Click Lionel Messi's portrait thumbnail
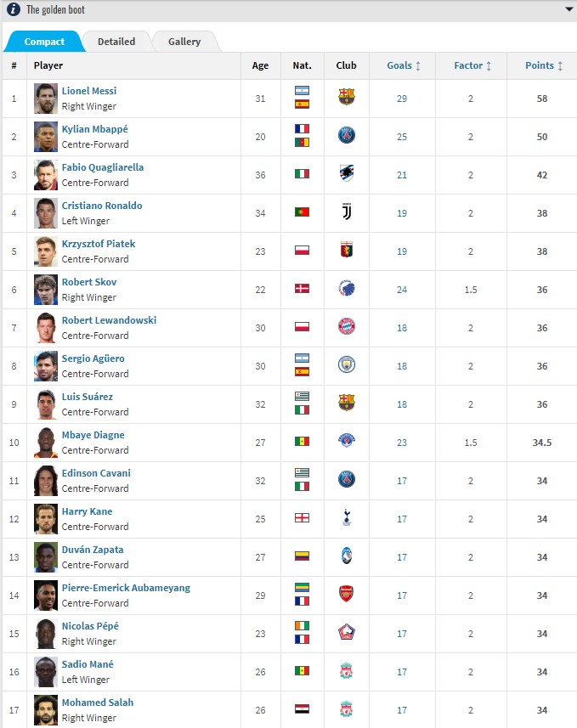The image size is (577, 728). [x=46, y=99]
